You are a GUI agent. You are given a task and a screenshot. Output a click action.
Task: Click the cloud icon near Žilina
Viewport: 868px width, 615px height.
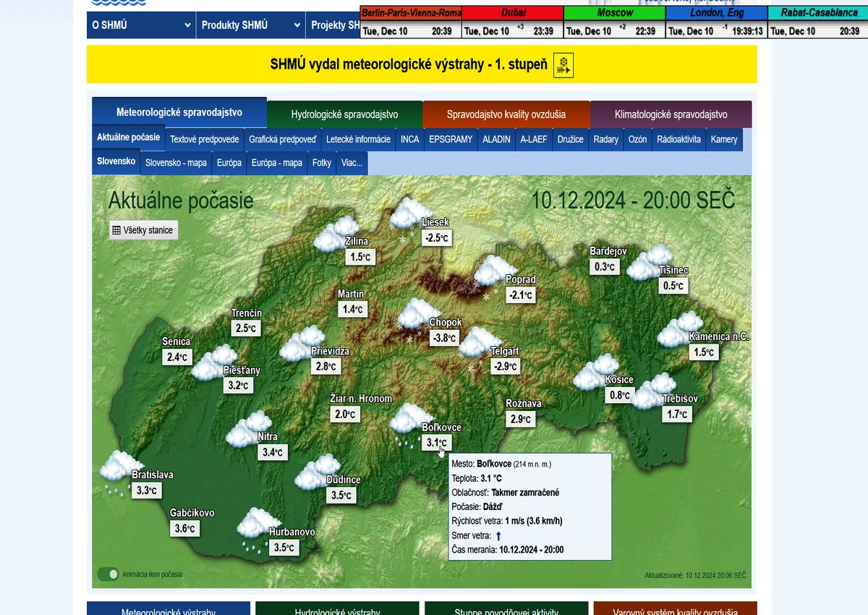[336, 234]
